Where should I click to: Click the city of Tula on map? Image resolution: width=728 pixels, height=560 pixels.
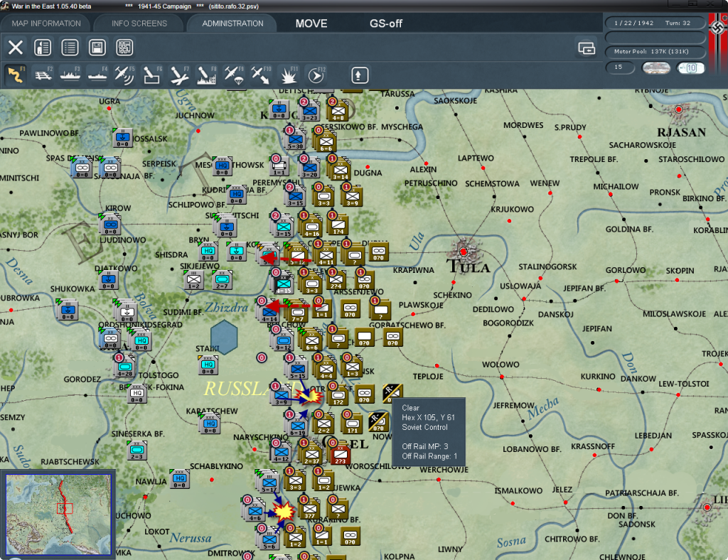pos(464,252)
